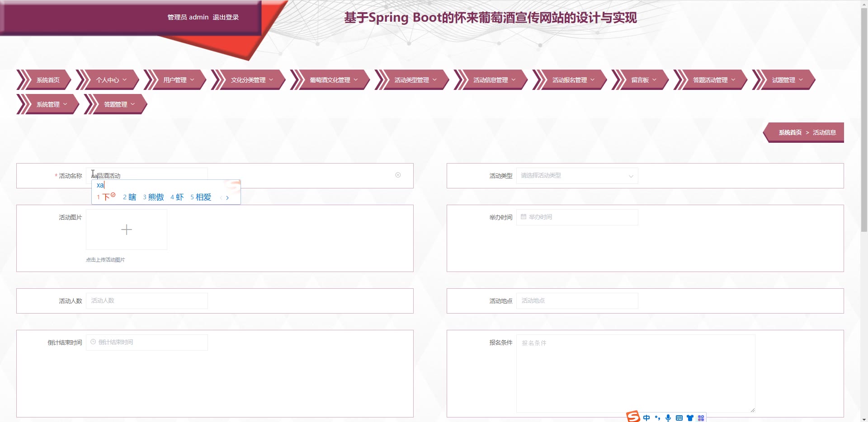Open the 试题管理 menu
Screen dimensions: 868x422
[783, 80]
